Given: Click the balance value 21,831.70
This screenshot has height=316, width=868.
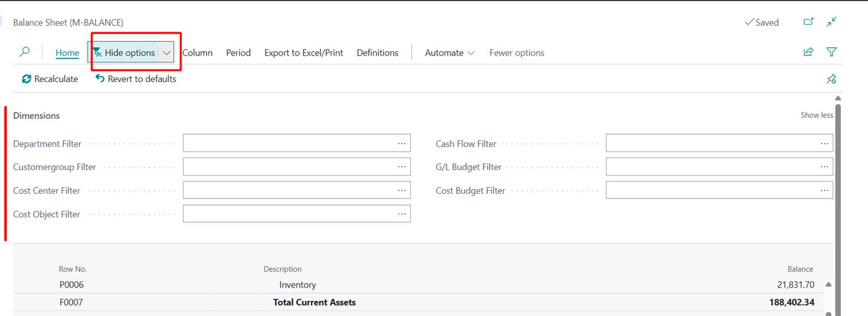Looking at the screenshot, I should pos(795,285).
